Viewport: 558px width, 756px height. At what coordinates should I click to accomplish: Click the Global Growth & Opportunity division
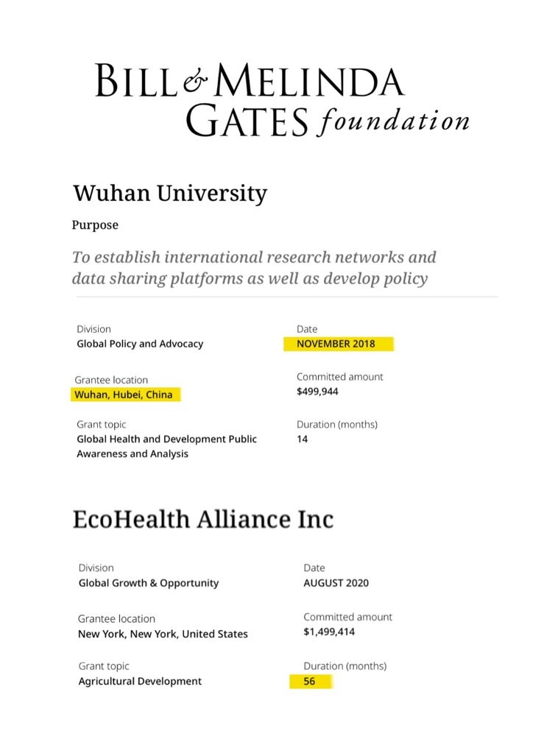point(149,583)
